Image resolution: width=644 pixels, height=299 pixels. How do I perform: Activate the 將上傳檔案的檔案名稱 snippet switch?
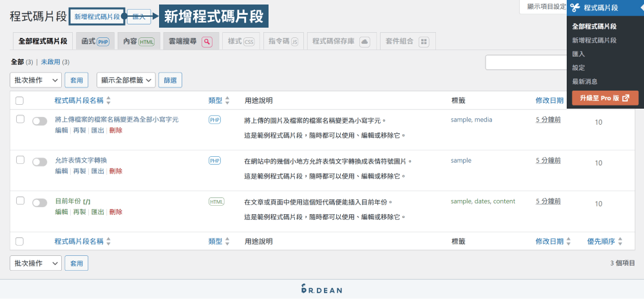40,121
